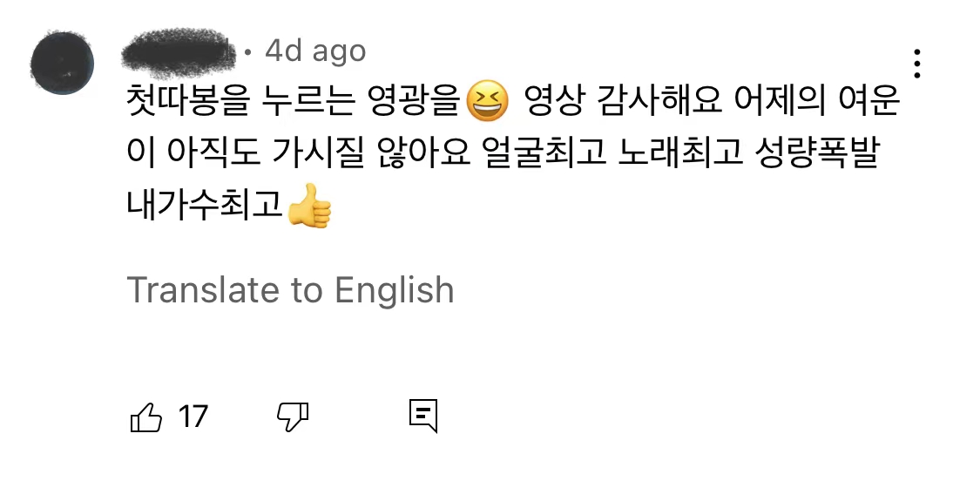Translate the comment to English

click(x=290, y=289)
